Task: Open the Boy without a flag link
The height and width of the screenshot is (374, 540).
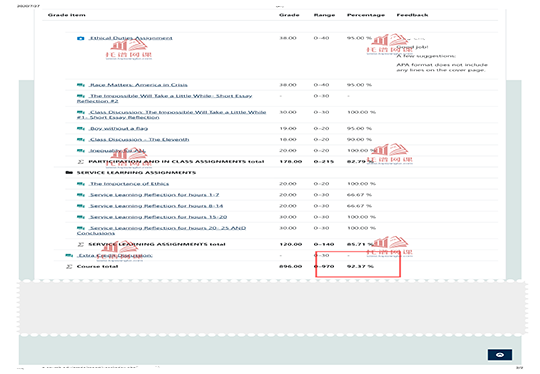Action: pos(118,128)
